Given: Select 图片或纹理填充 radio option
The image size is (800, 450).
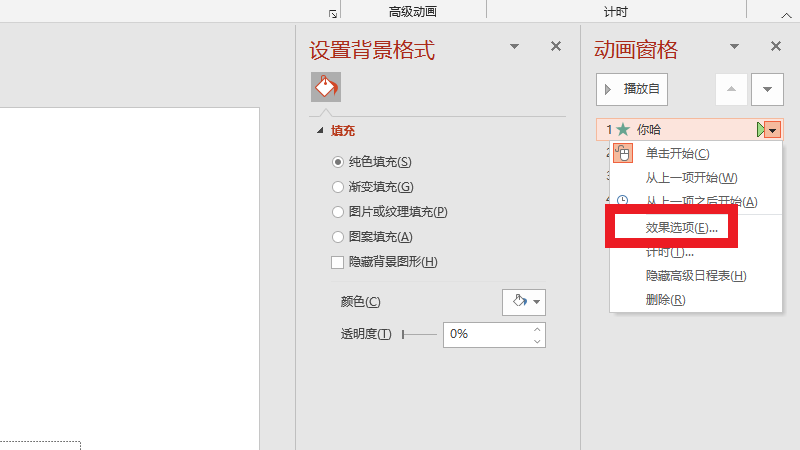Looking at the screenshot, I should point(337,211).
